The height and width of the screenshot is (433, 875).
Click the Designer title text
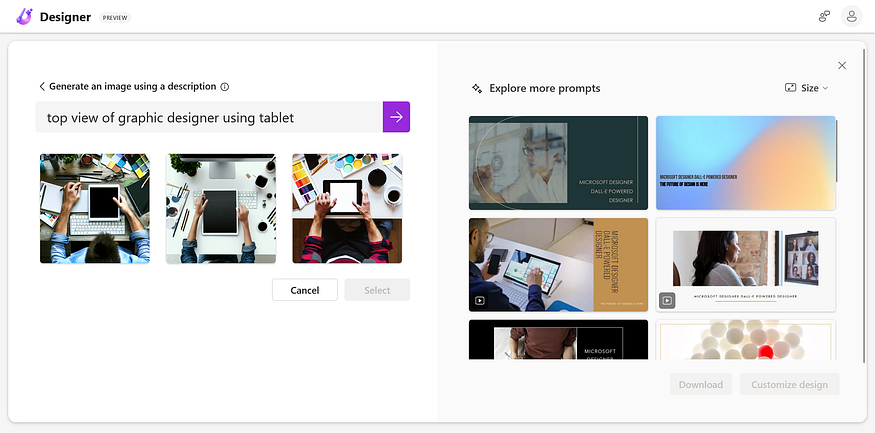tap(65, 17)
